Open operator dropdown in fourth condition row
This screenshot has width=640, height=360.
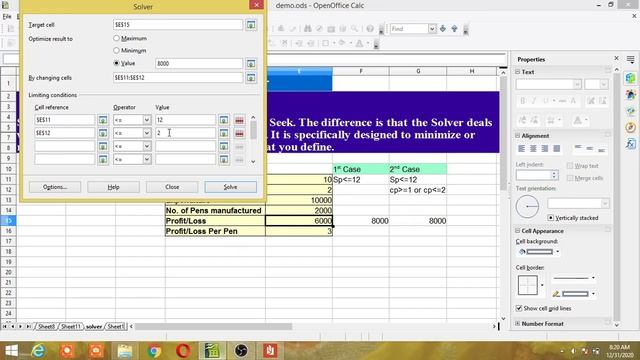tap(147, 159)
